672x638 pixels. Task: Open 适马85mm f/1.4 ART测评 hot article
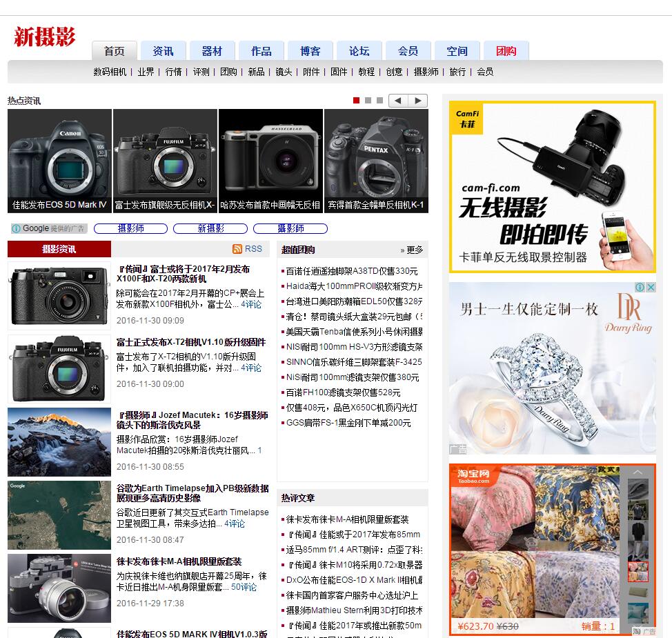coord(355,550)
